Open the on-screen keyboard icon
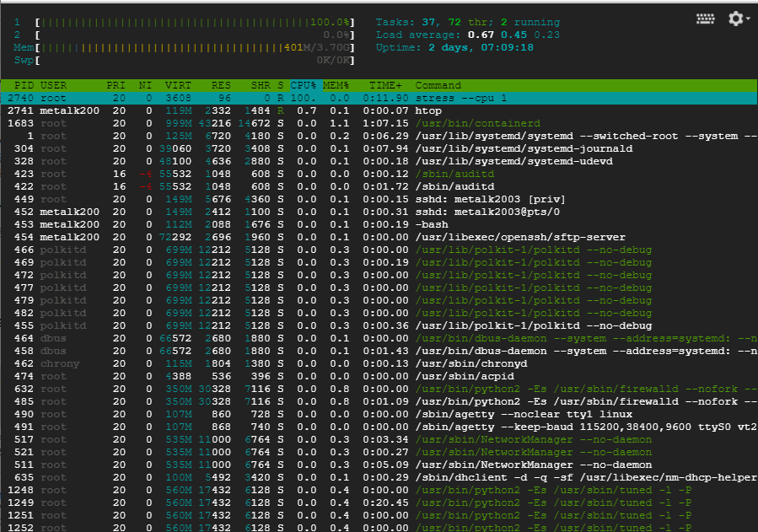 pyautogui.click(x=706, y=19)
